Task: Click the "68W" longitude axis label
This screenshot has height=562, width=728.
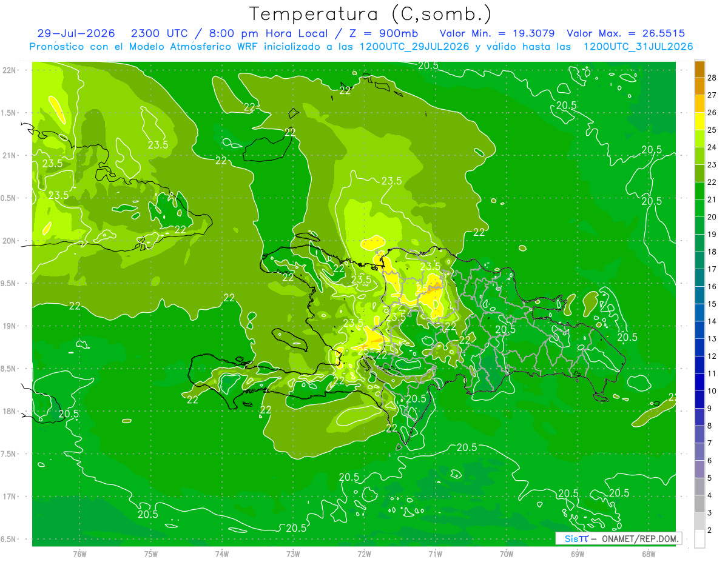Action: click(649, 554)
